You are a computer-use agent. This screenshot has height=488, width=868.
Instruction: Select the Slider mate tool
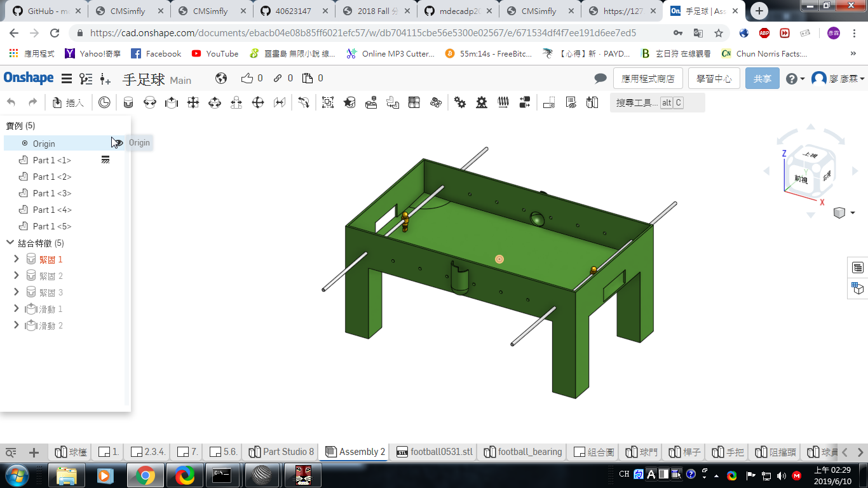(x=171, y=102)
